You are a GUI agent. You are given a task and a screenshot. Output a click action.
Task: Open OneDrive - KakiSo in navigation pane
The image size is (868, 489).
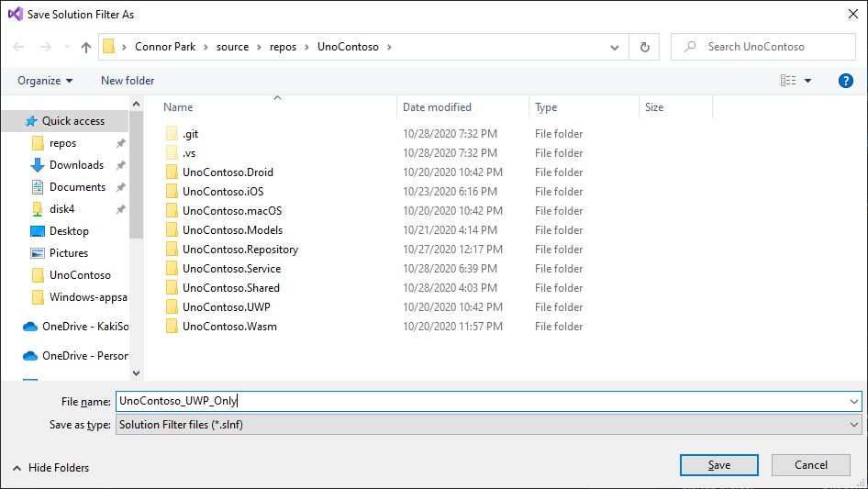point(85,327)
